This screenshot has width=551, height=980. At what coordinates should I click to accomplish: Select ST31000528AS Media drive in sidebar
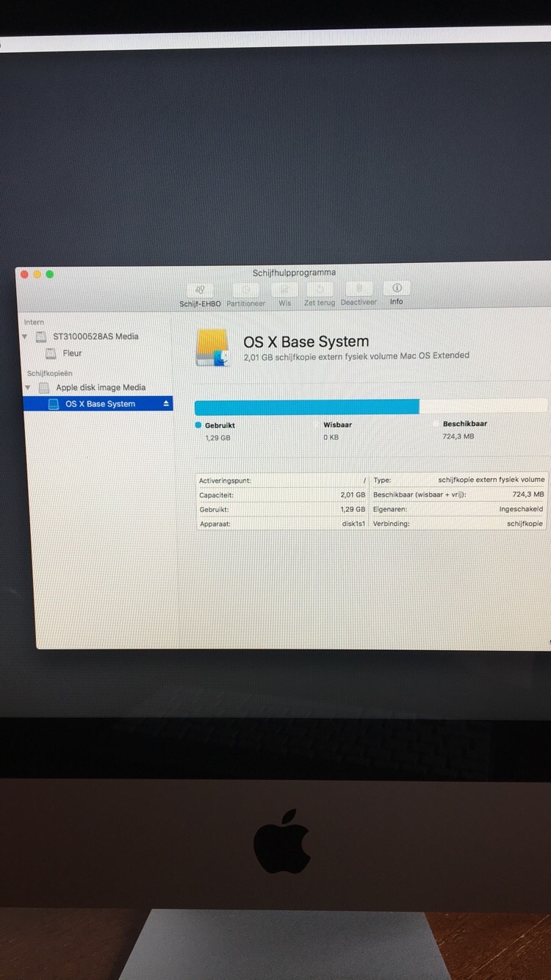tap(96, 336)
